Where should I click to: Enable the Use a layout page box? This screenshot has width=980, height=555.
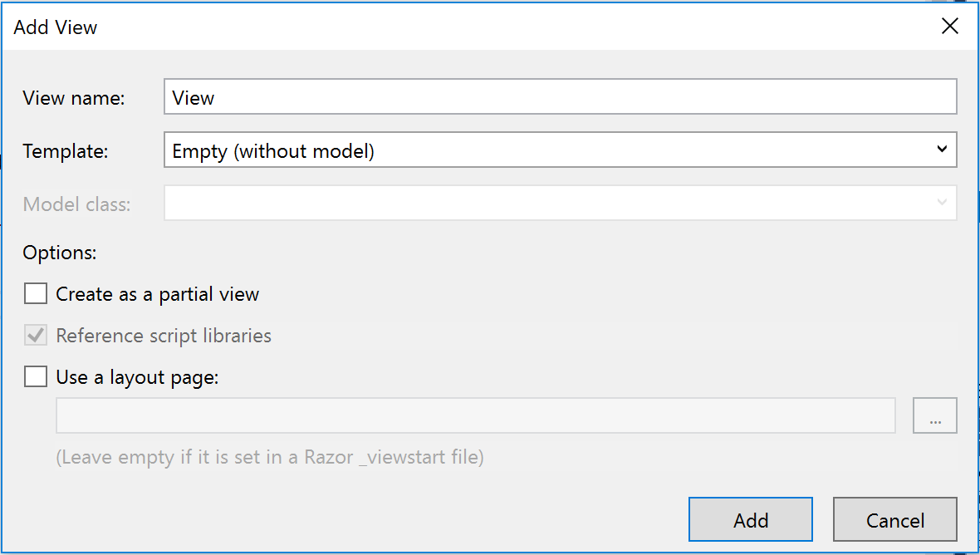coord(36,377)
